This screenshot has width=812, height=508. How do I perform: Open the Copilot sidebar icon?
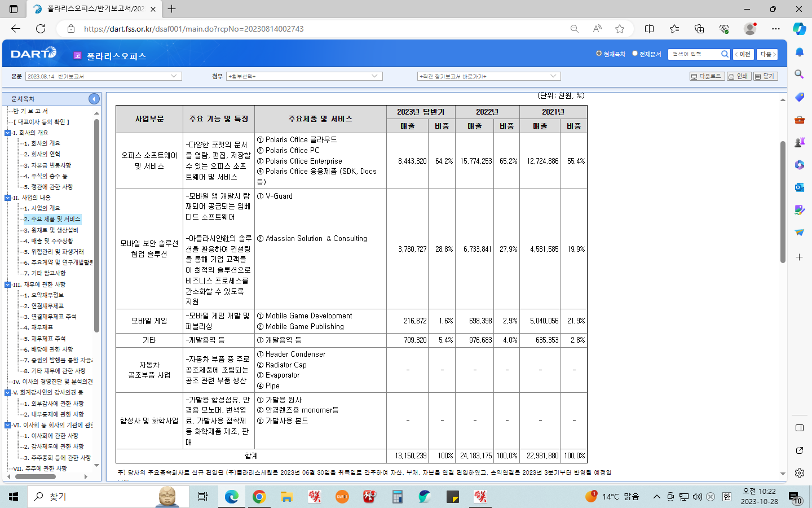point(799,29)
